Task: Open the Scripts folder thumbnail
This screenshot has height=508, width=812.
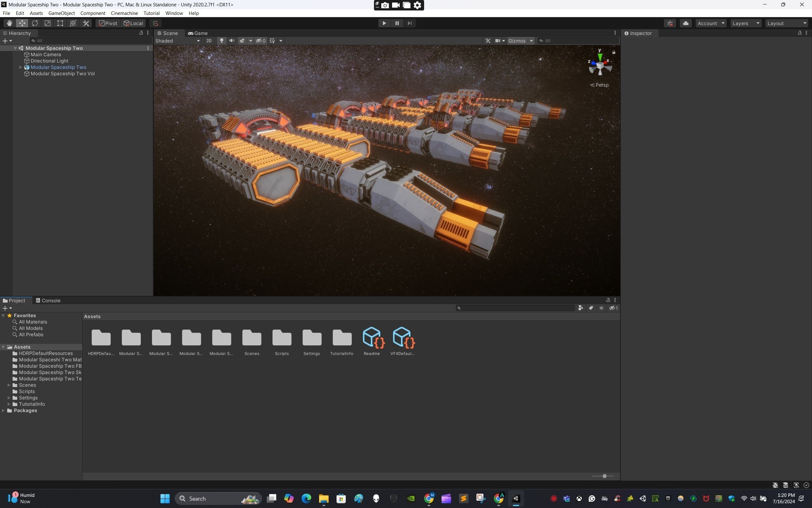Action: click(x=282, y=341)
